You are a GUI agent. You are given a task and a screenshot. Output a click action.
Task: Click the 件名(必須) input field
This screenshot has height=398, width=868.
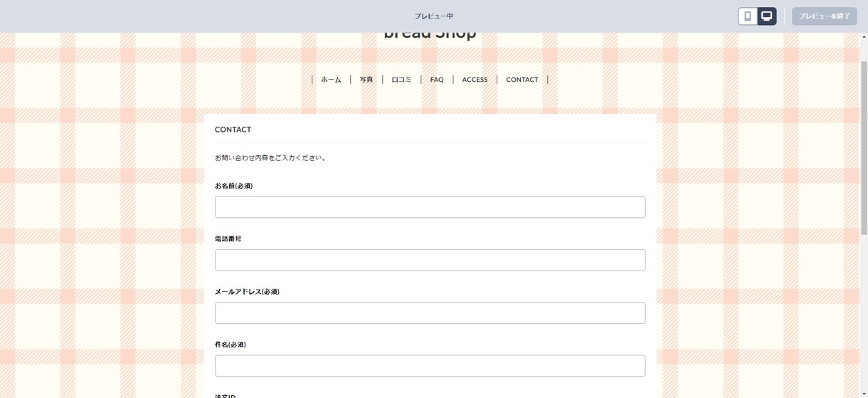430,366
